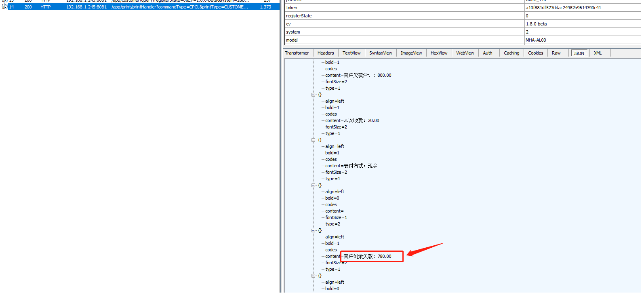Click the system parameter name cell

(404, 32)
